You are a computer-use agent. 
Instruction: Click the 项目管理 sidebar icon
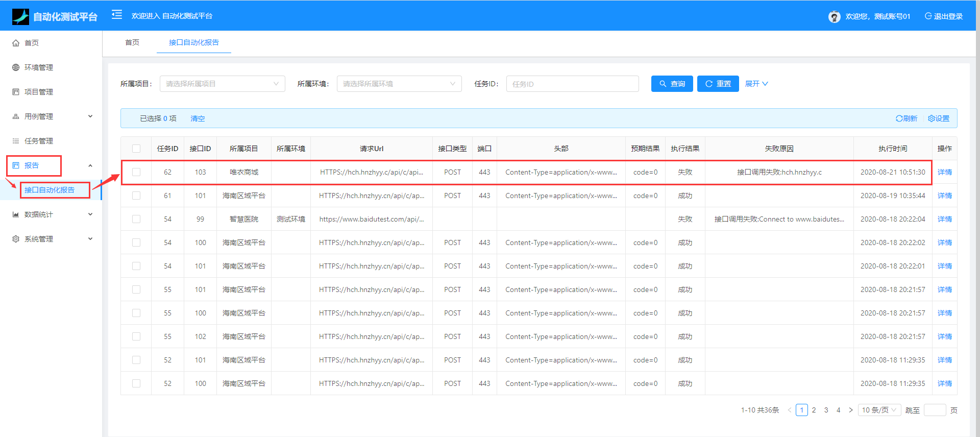tap(16, 92)
